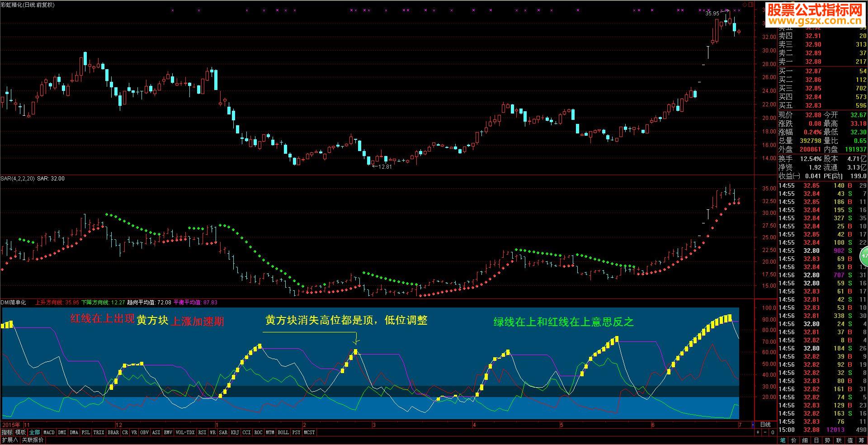Click the 现价 32.88 value

coord(813,115)
